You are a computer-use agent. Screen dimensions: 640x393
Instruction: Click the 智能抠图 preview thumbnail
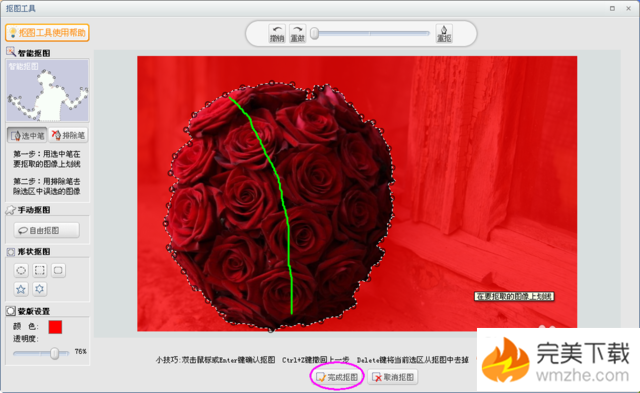tap(47, 90)
